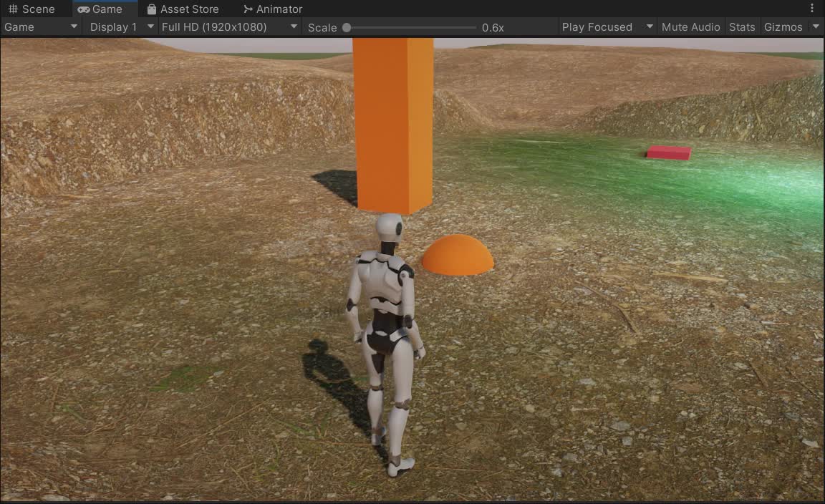Toggle the Mute Audio button

690,27
